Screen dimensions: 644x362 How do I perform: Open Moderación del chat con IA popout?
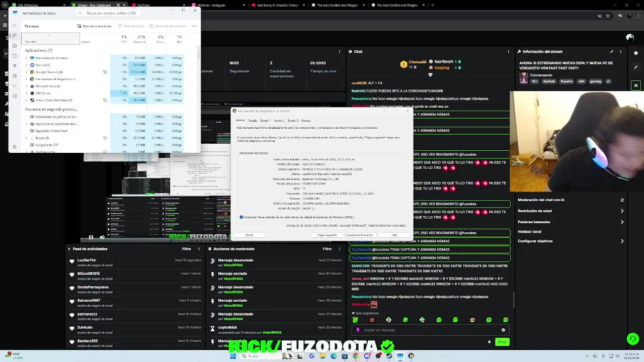click(622, 200)
